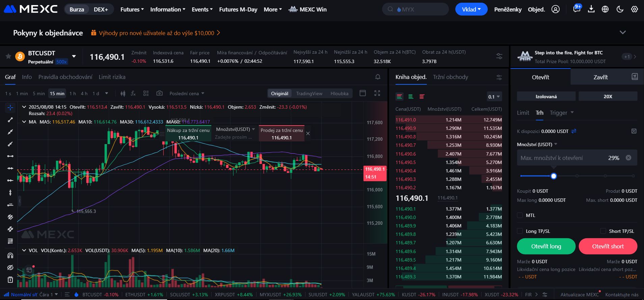Open order book 0.1 precision dropdown

(x=494, y=97)
